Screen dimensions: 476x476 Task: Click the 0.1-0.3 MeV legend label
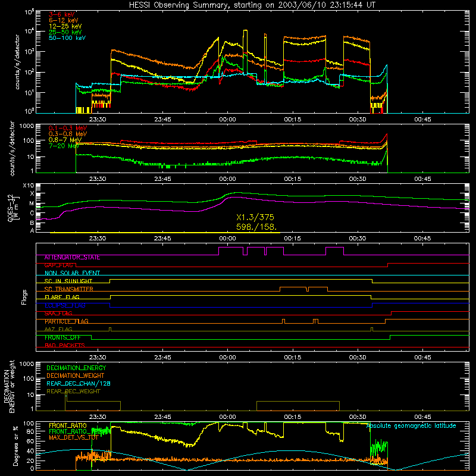click(68, 128)
